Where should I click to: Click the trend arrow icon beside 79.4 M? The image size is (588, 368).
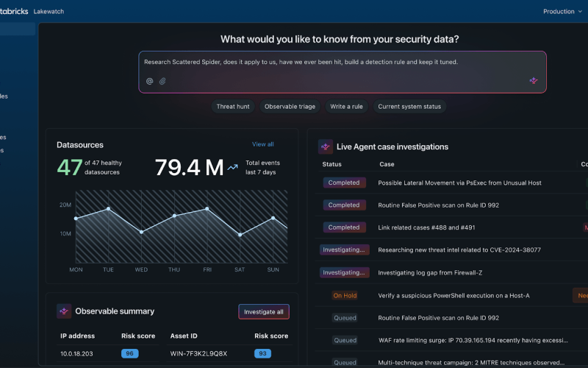coord(232,168)
